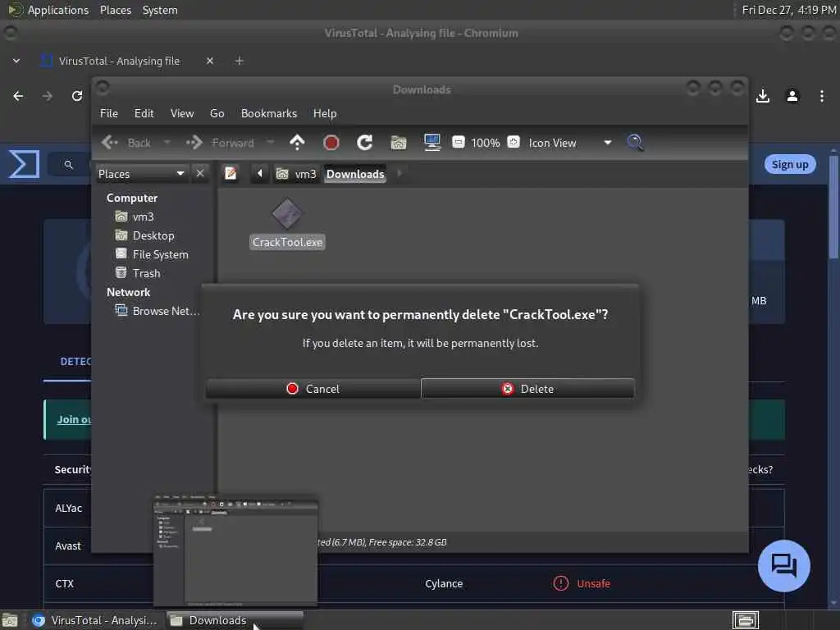Open the Back history dropdown arrow
840x630 pixels.
coord(167,143)
